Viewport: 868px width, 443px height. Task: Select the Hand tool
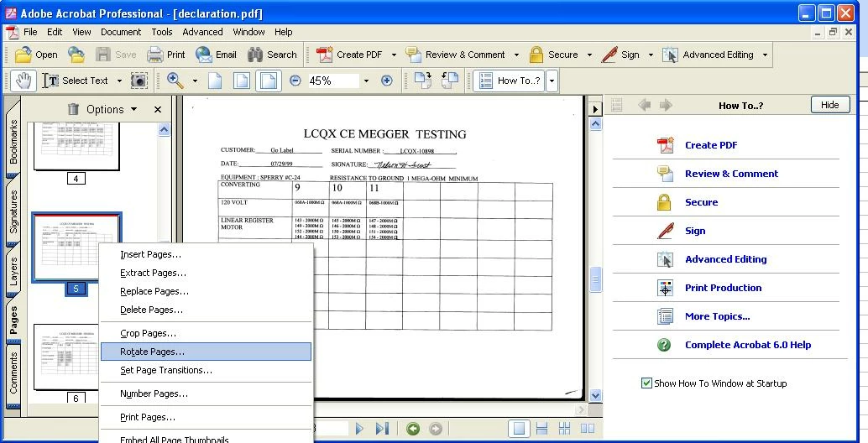click(24, 81)
